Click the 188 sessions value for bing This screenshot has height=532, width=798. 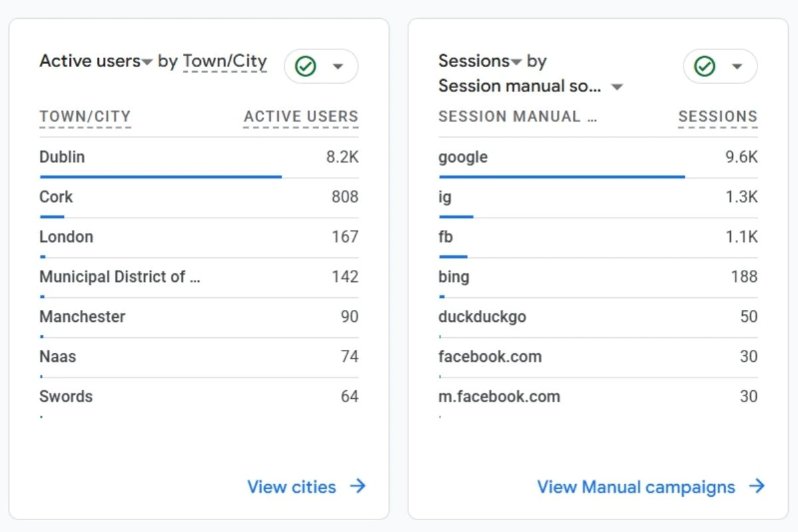(x=744, y=277)
